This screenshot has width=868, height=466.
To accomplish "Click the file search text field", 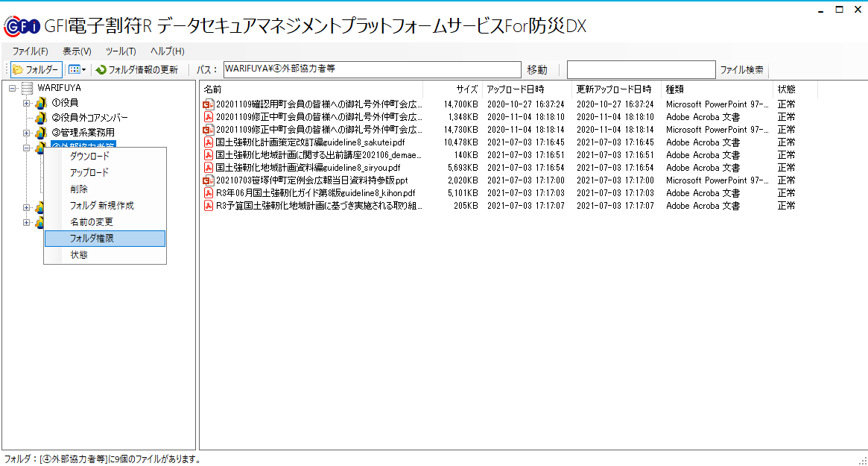I will pos(641,69).
